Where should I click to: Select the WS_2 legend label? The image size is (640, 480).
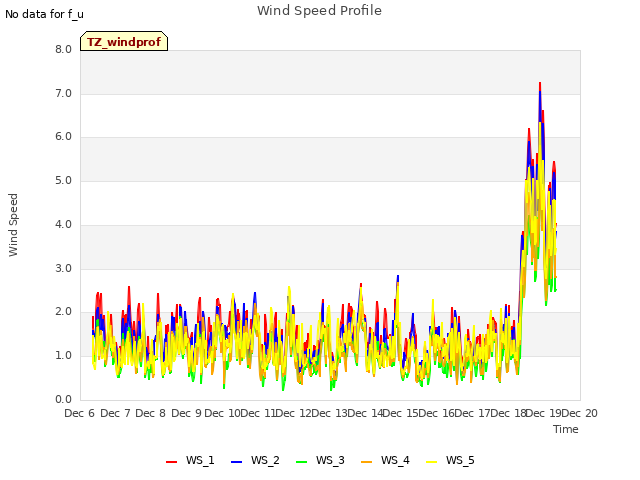[x=265, y=460]
